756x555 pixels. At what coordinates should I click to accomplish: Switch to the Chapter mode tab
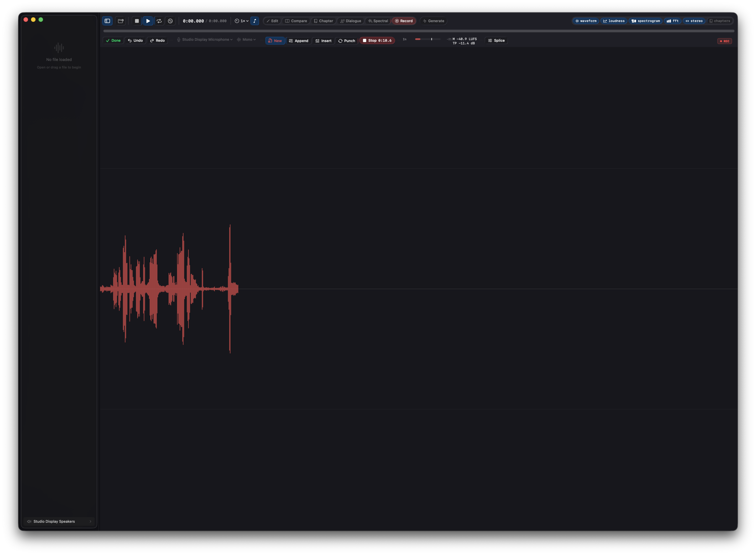(323, 21)
